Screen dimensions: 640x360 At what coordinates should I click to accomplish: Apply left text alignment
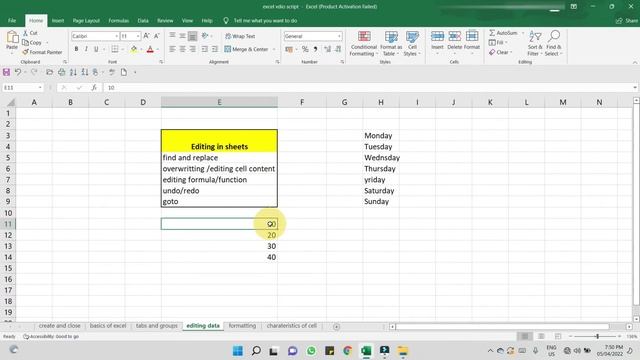click(172, 49)
